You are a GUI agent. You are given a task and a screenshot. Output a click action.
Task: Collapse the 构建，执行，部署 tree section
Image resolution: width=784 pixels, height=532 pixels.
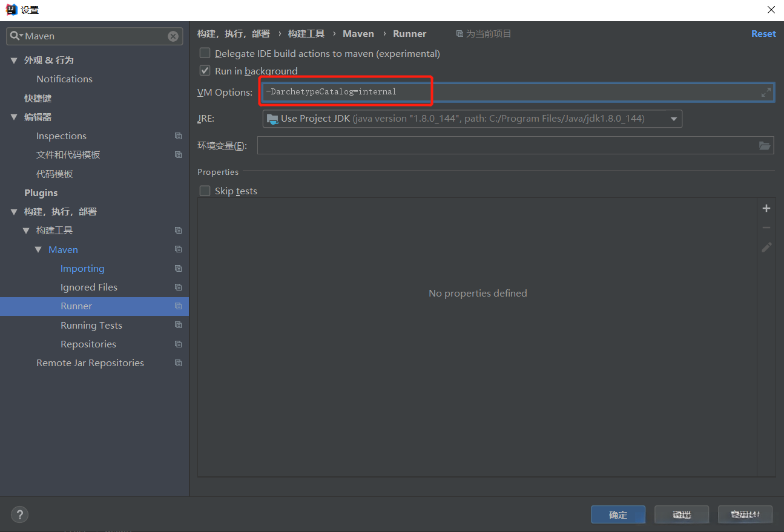tap(15, 212)
